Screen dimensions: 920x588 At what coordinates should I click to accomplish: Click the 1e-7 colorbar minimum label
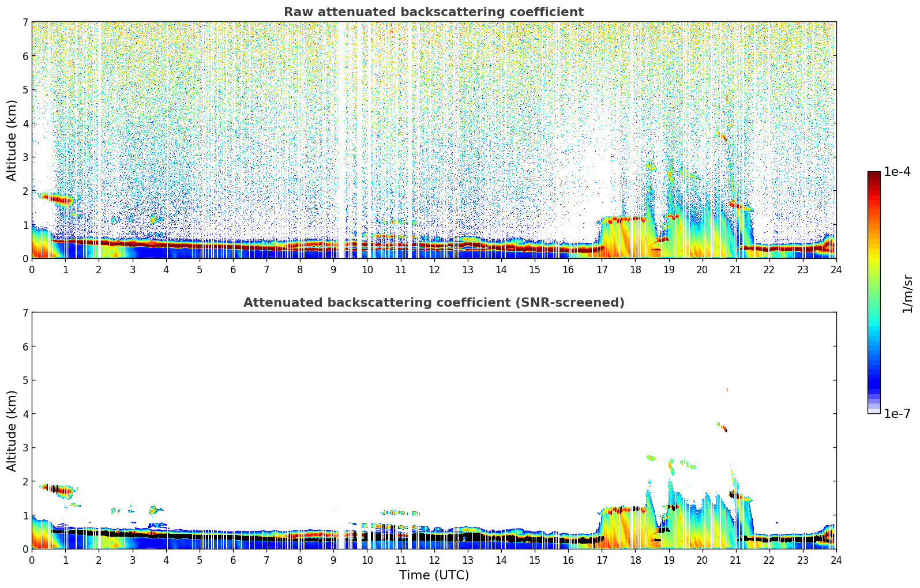point(897,413)
